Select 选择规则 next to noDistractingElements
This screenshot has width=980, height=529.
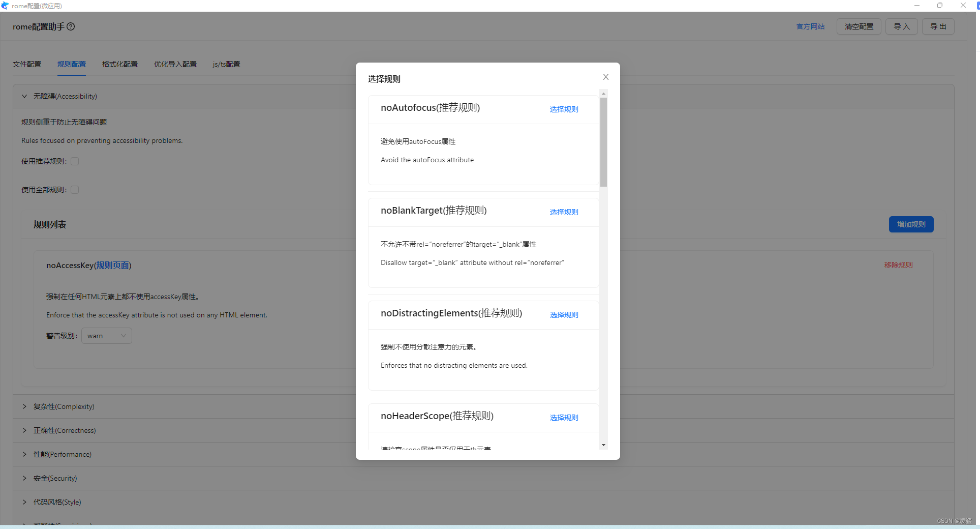(x=563, y=315)
